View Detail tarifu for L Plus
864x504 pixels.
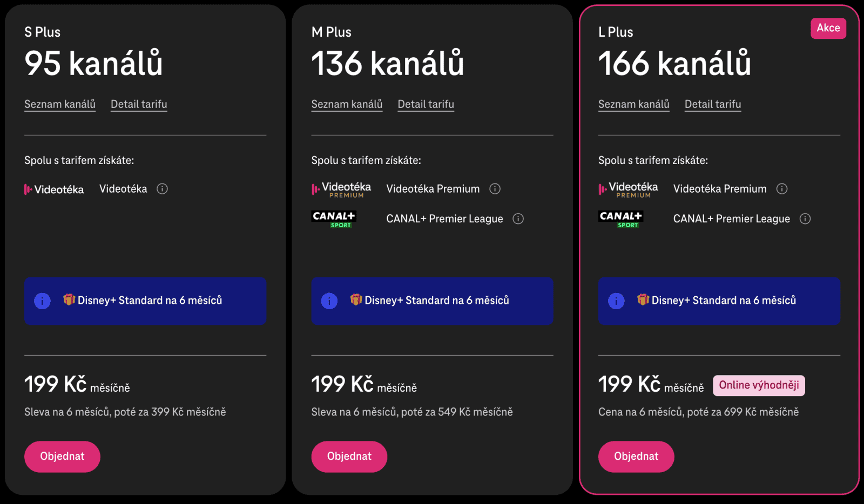coord(713,104)
